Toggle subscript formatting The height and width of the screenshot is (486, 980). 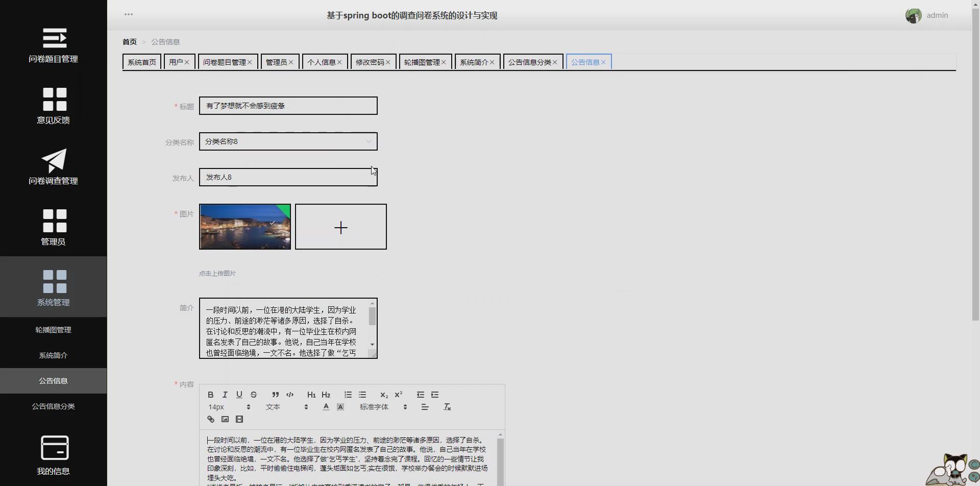tap(384, 394)
